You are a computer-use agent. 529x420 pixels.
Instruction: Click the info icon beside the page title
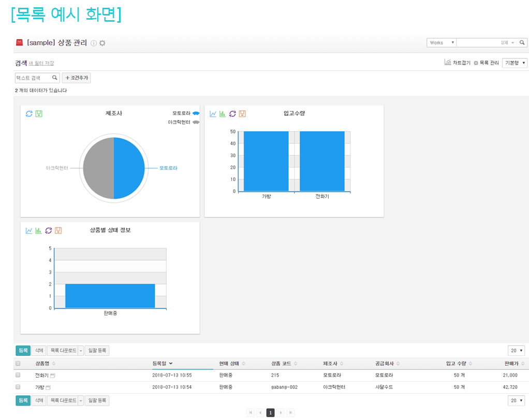pyautogui.click(x=94, y=43)
